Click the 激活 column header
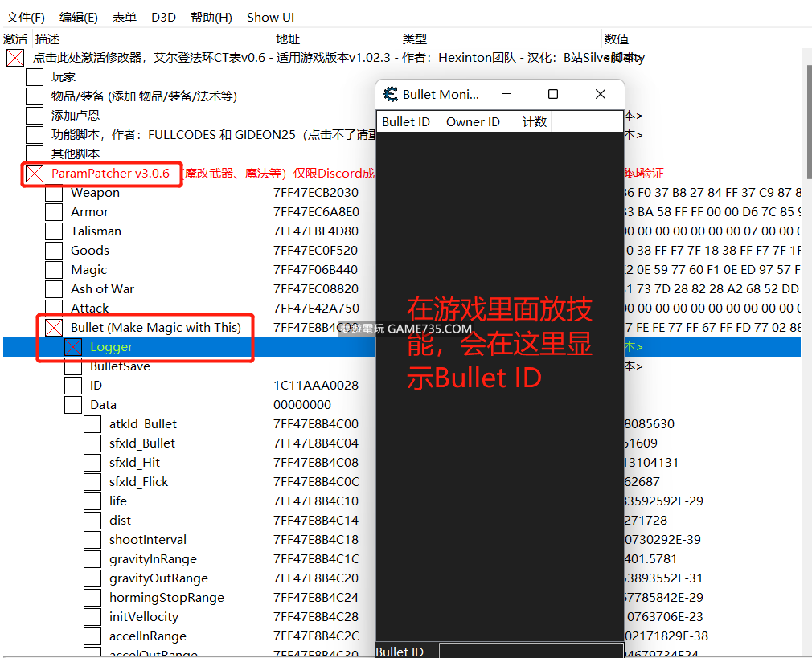This screenshot has height=658, width=812. click(17, 39)
